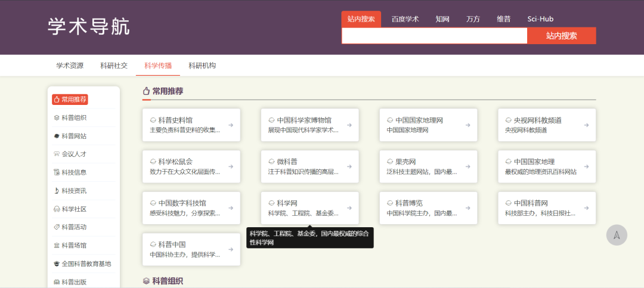
Task: Click the 科普场馆 building icon in sidebar
Action: coord(57,245)
